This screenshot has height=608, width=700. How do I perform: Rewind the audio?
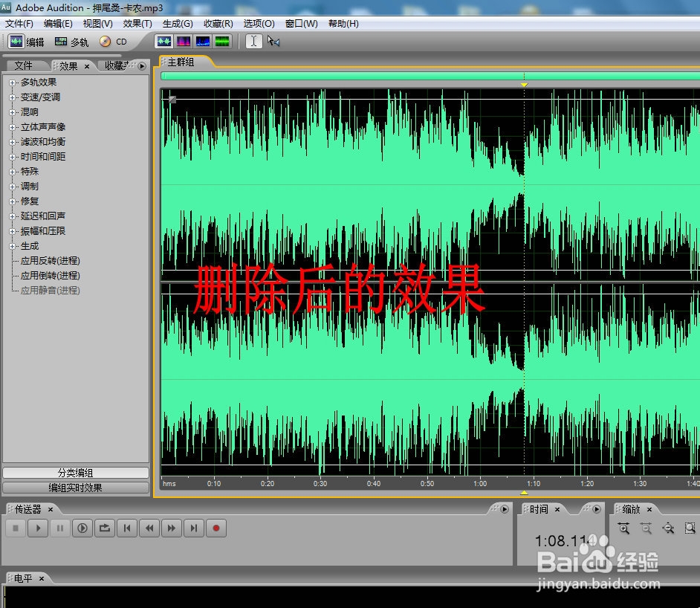pyautogui.click(x=149, y=528)
